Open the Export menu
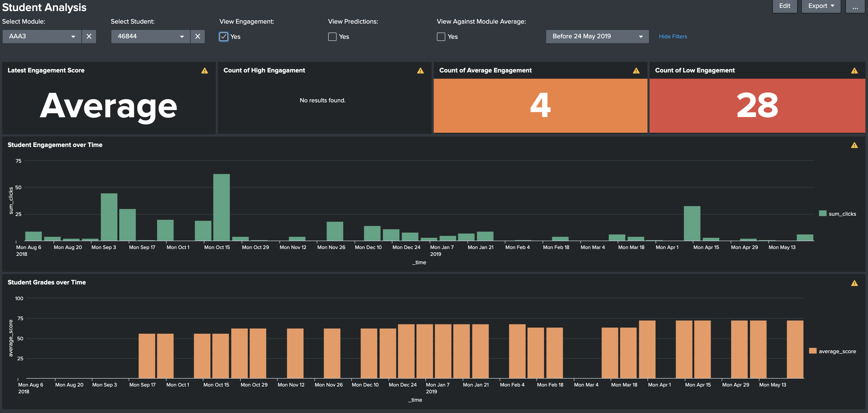Image resolution: width=868 pixels, height=413 pixels. [821, 6]
